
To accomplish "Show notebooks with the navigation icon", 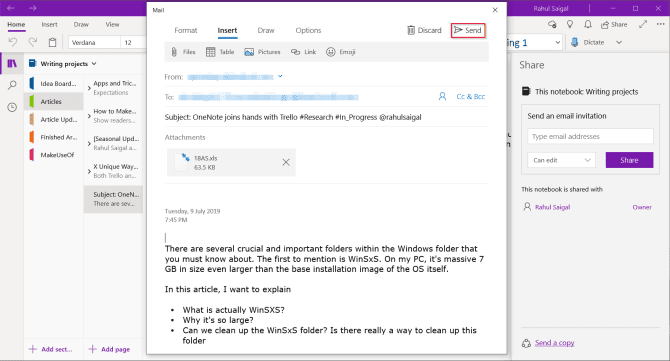I will (12, 64).
